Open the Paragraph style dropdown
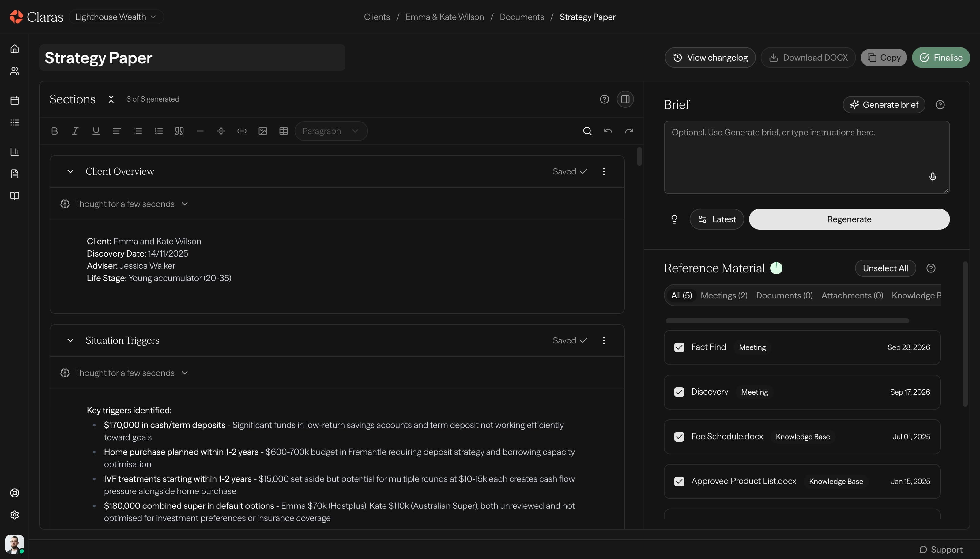Viewport: 980px width, 559px height. click(331, 131)
